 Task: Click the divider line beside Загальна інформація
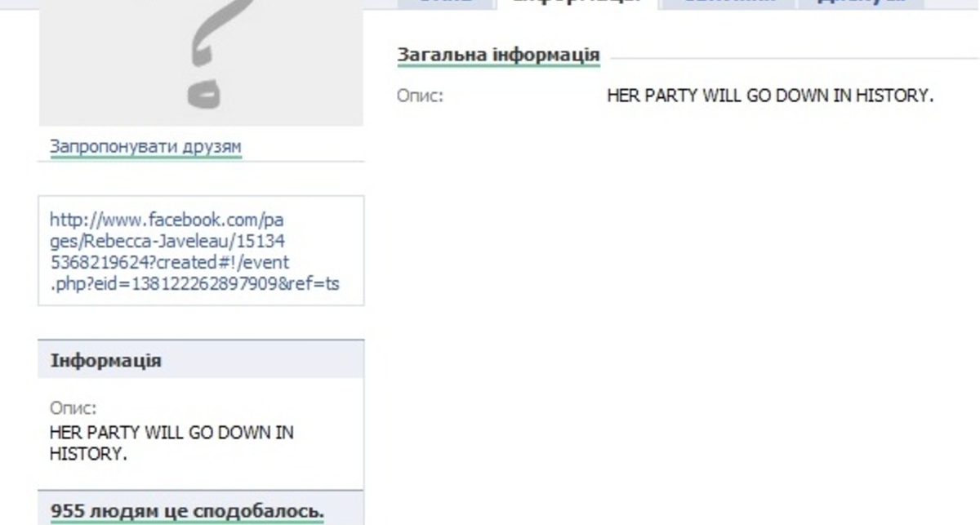click(795, 58)
